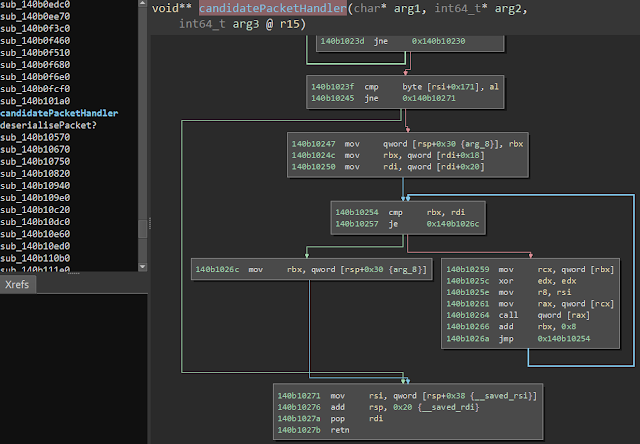The width and height of the screenshot is (640, 444).
Task: Select sub_140b0f680 in the function list
Action: pyautogui.click(x=35, y=65)
